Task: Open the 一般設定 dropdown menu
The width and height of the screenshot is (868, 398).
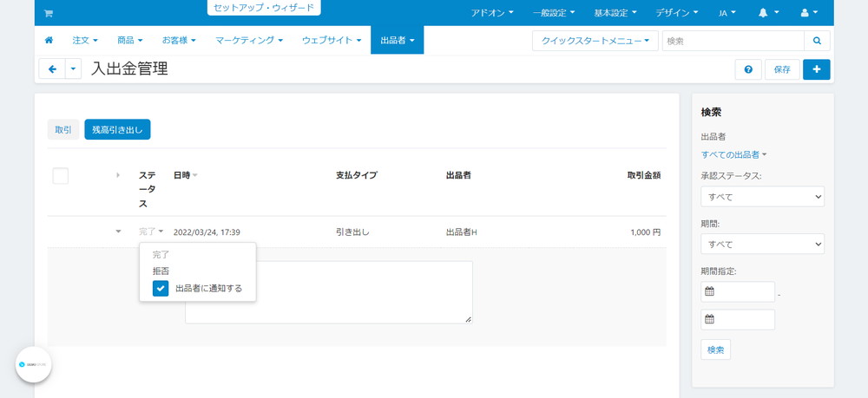Action: pyautogui.click(x=554, y=13)
